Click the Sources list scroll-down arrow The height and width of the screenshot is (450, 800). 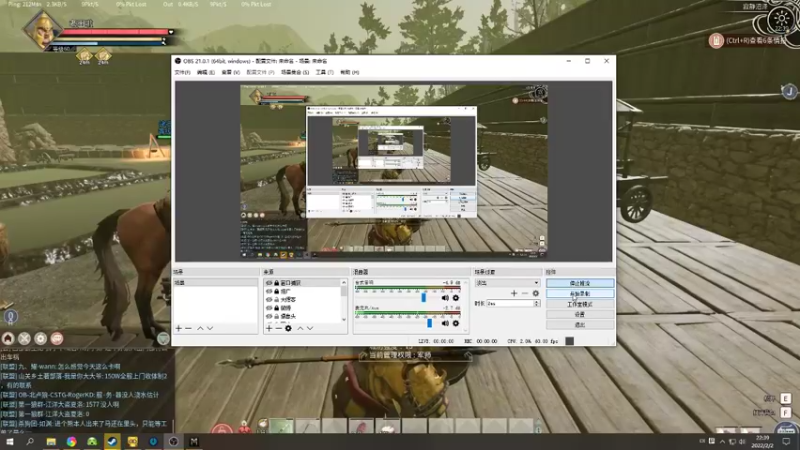point(343,319)
